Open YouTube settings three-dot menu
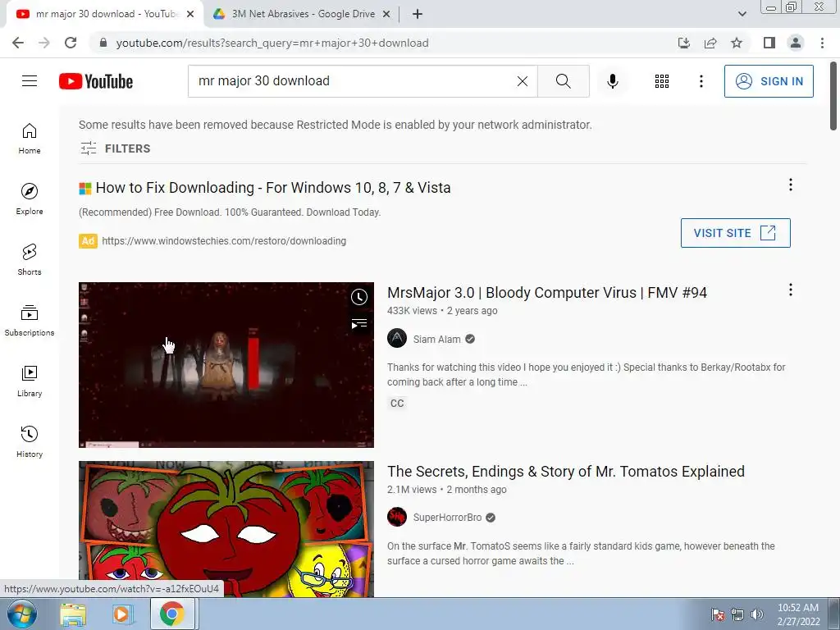The height and width of the screenshot is (630, 840). pyautogui.click(x=701, y=81)
